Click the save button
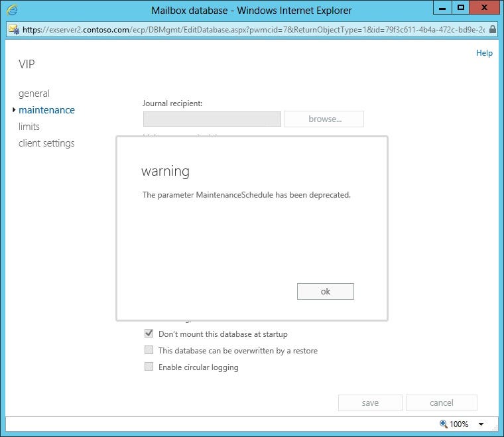The height and width of the screenshot is (437, 504). point(370,403)
